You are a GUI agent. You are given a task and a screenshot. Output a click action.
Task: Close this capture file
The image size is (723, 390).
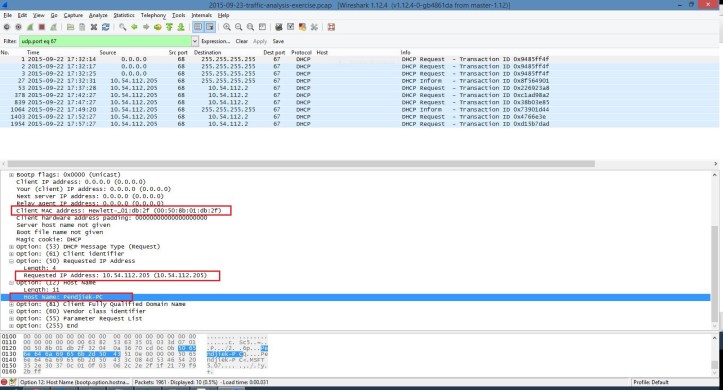coord(94,27)
